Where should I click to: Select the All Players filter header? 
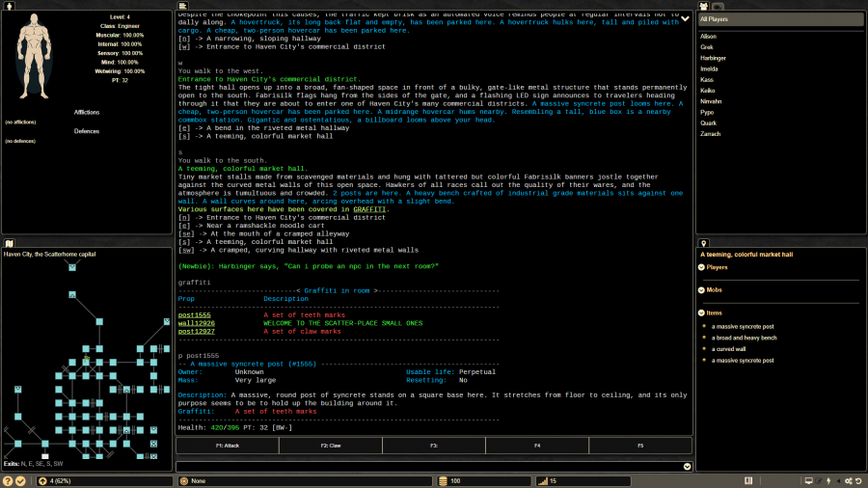[x=780, y=19]
